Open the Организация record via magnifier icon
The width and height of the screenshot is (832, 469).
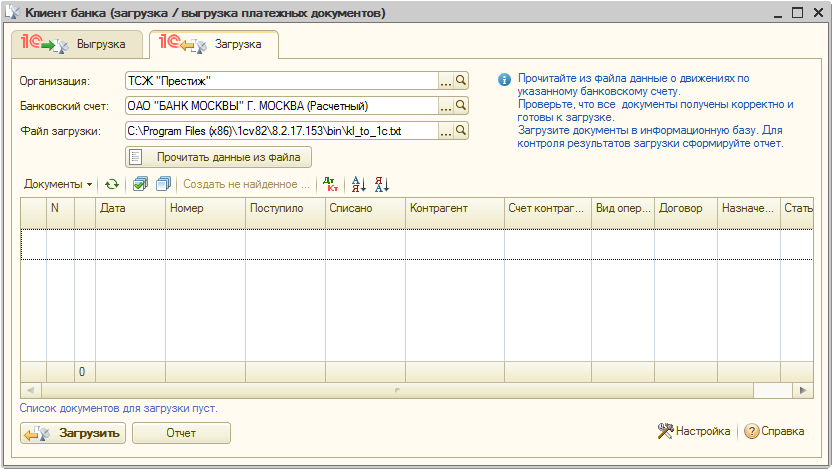click(461, 81)
